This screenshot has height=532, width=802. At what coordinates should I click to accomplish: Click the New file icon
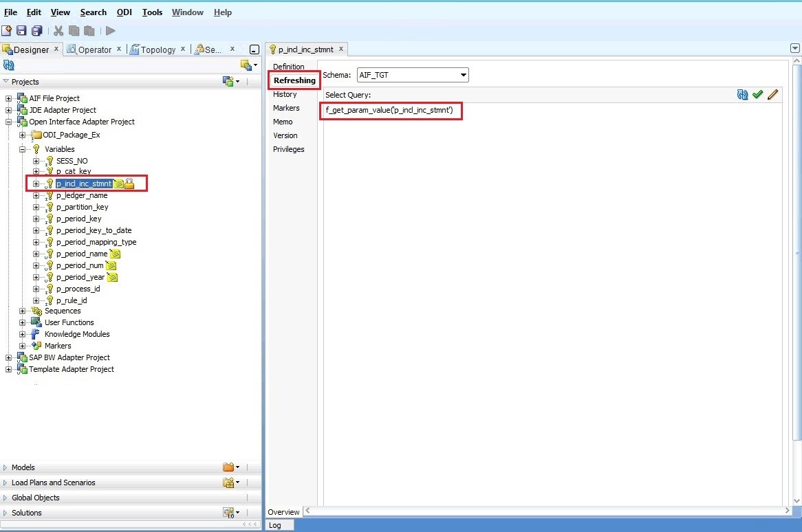[8, 30]
